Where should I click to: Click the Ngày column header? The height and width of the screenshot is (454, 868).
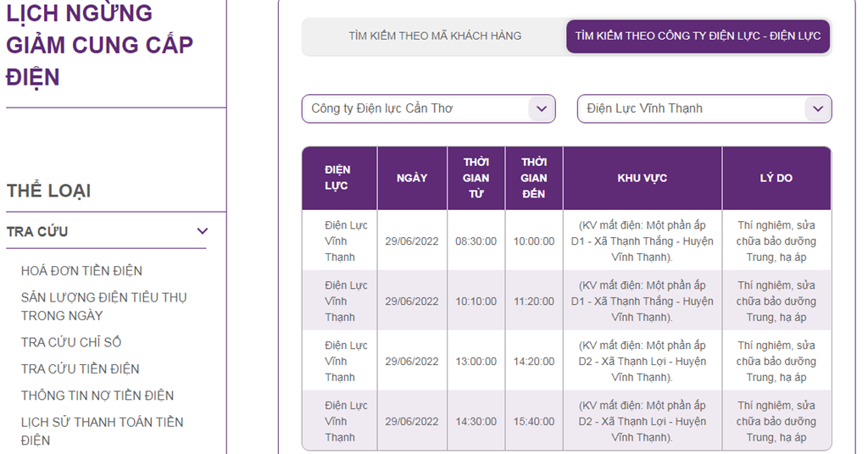412,178
